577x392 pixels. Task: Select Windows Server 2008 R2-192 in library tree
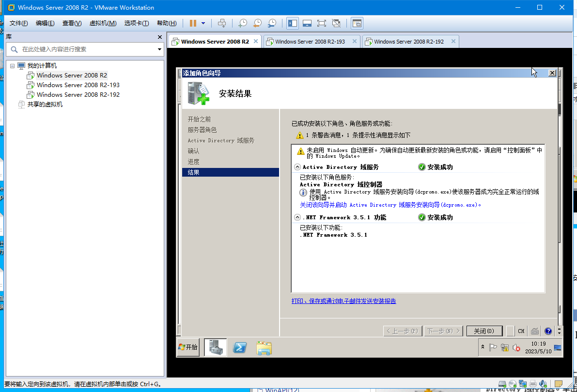pos(78,94)
